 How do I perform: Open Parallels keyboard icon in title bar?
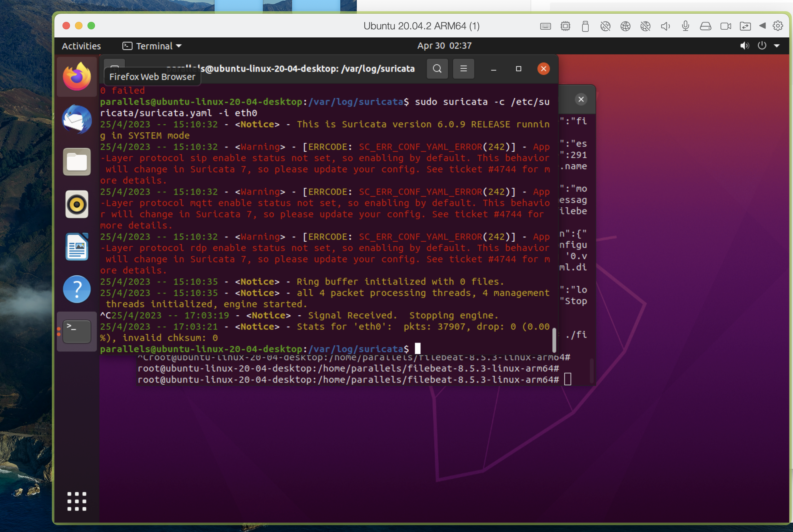pyautogui.click(x=545, y=26)
